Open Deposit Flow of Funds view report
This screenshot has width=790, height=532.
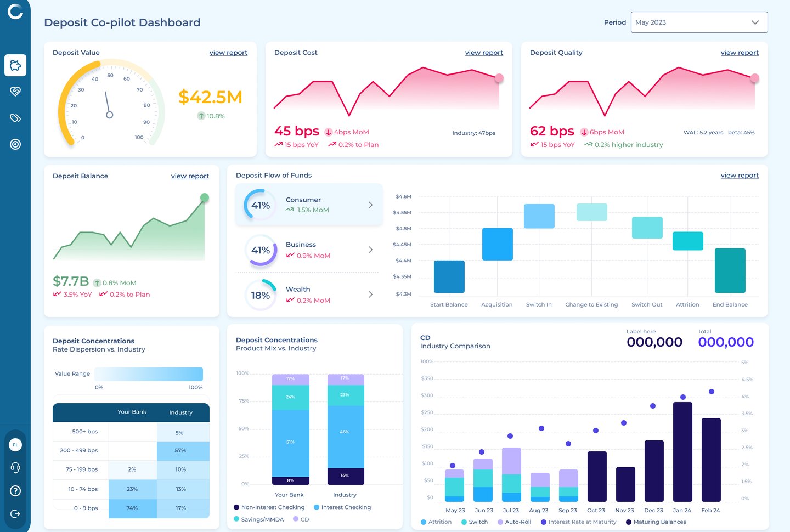coord(740,176)
